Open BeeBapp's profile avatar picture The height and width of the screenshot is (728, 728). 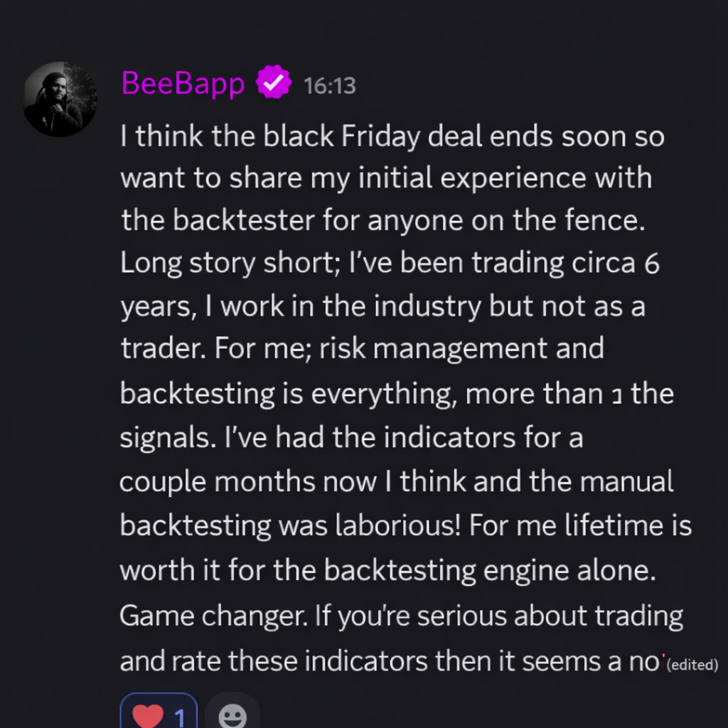coord(60,99)
